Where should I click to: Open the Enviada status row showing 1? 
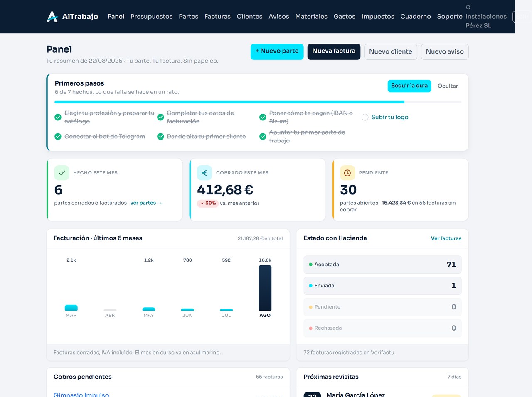382,286
